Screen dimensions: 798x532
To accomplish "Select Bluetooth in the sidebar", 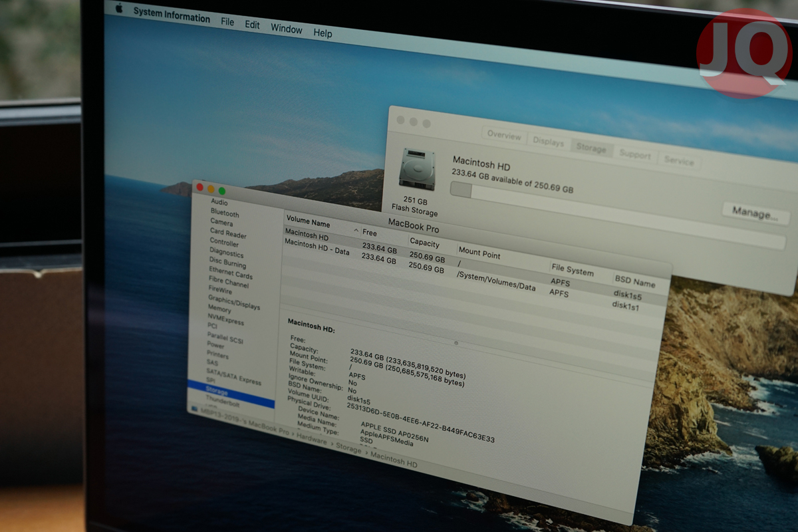I will tap(225, 213).
